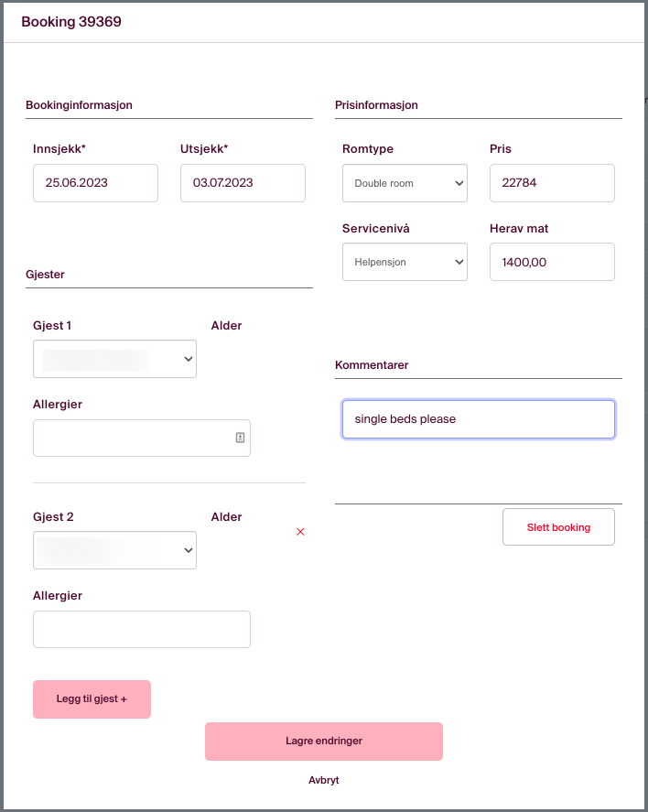
Task: Click the chevron arrow on Romtype selector
Action: (x=459, y=183)
